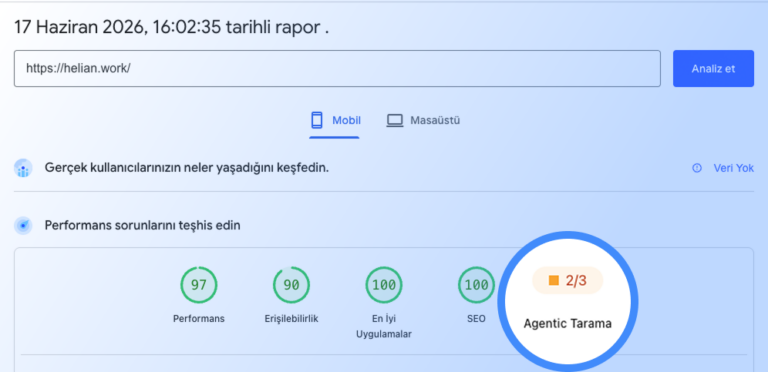Click 'Gerçek kullanıcılarınızın neler yaşadığını keşfedin' text

tap(187, 168)
